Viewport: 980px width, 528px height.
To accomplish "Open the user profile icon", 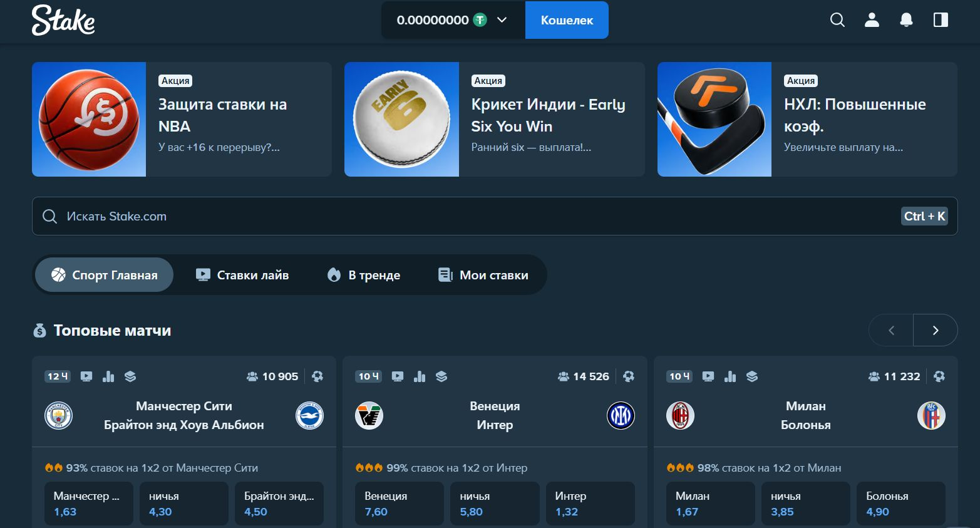I will tap(872, 20).
